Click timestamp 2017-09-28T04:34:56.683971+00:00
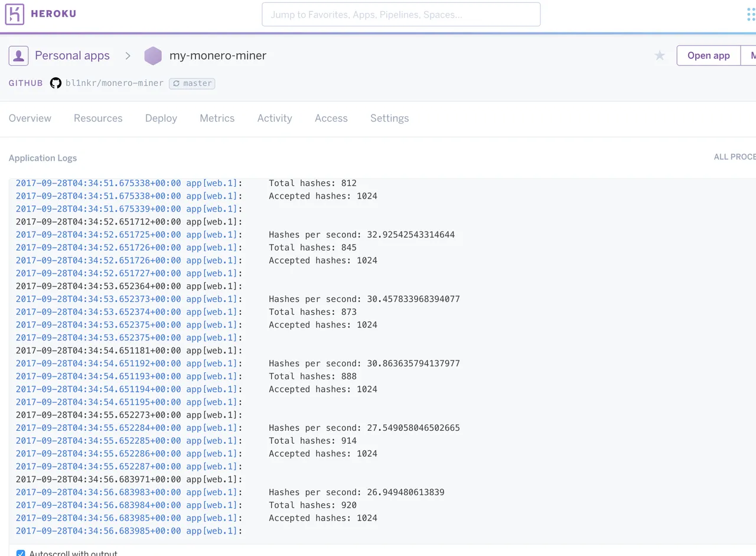Screen dimensions: 756x556 (x=99, y=479)
